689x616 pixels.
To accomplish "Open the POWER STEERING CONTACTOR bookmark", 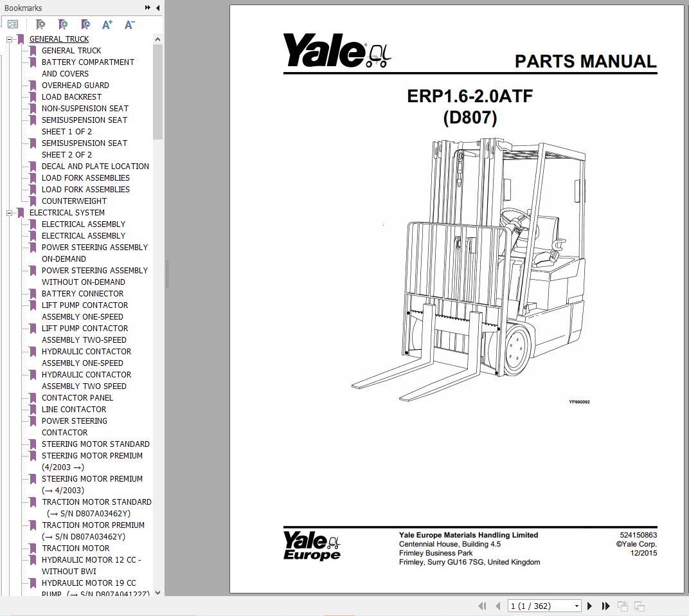I will (75, 426).
